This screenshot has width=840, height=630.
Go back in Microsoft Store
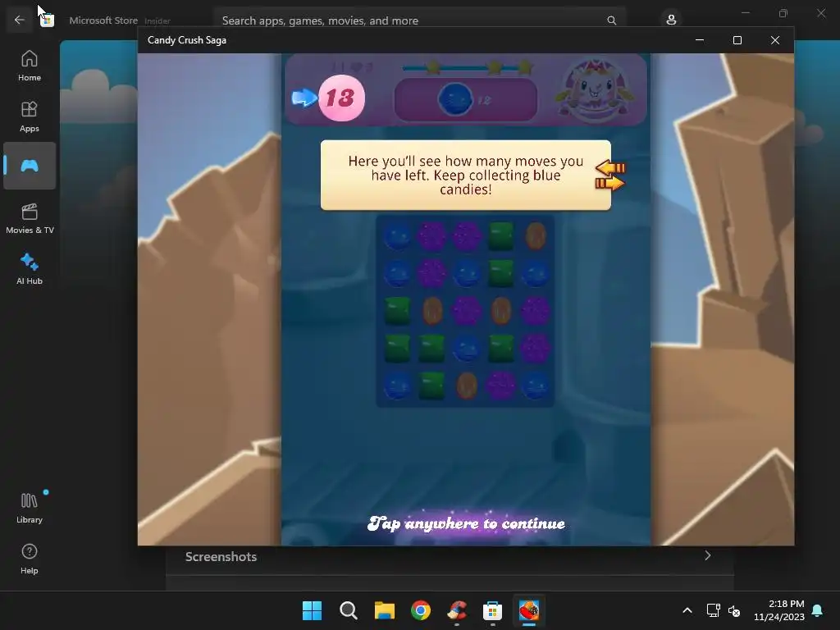tap(20, 20)
